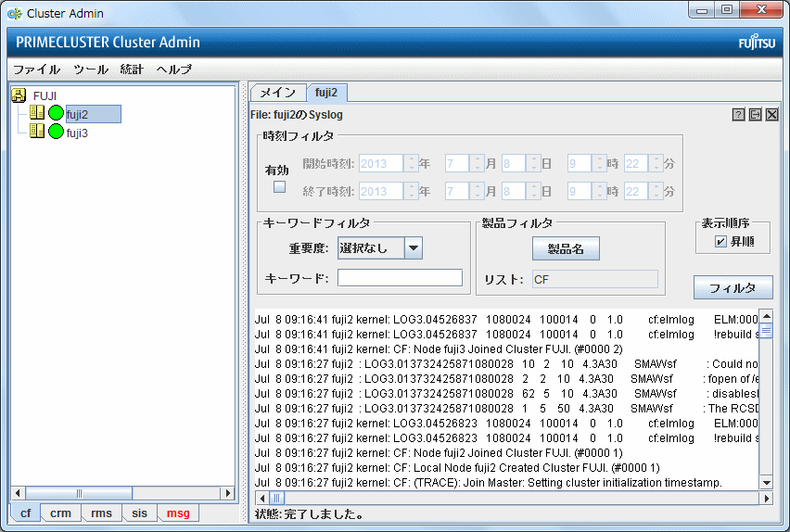This screenshot has height=532, width=790.
Task: Open the 統計 menu
Action: (x=132, y=69)
